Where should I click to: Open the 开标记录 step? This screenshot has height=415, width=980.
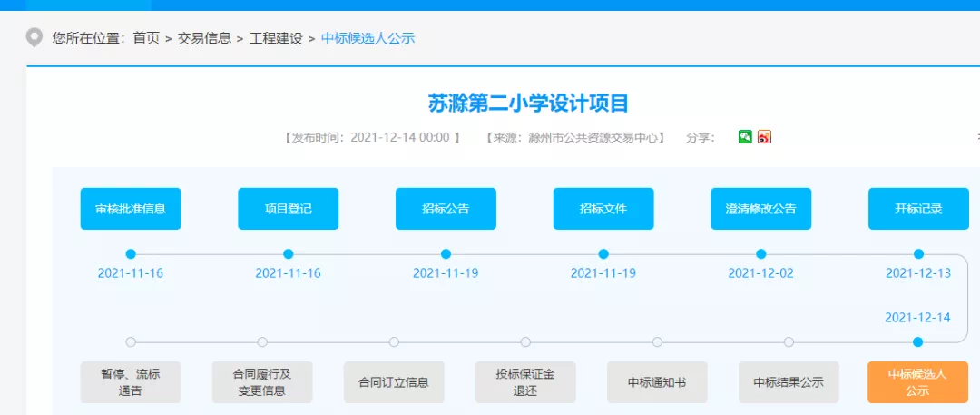click(x=918, y=209)
